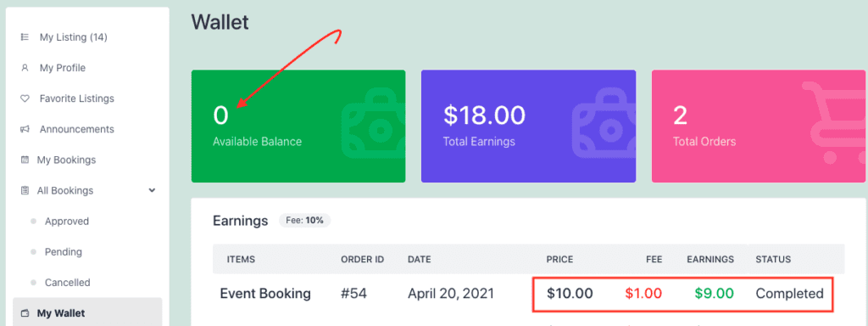
Task: Click the Favorite Listings heart icon
Action: point(25,98)
